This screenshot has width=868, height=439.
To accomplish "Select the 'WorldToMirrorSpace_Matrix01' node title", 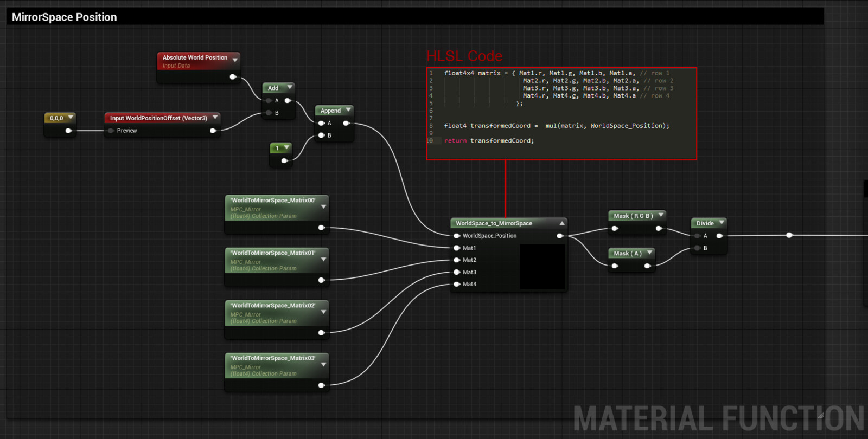I will (273, 253).
